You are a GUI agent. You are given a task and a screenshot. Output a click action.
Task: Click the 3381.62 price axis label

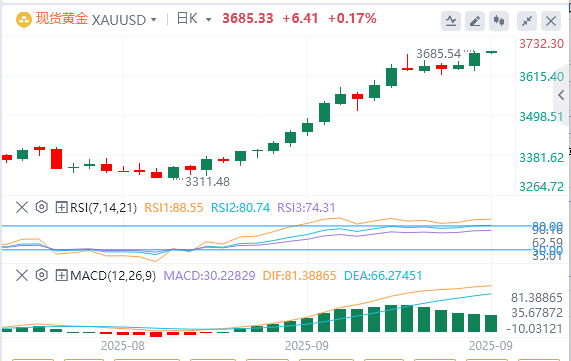click(x=542, y=157)
